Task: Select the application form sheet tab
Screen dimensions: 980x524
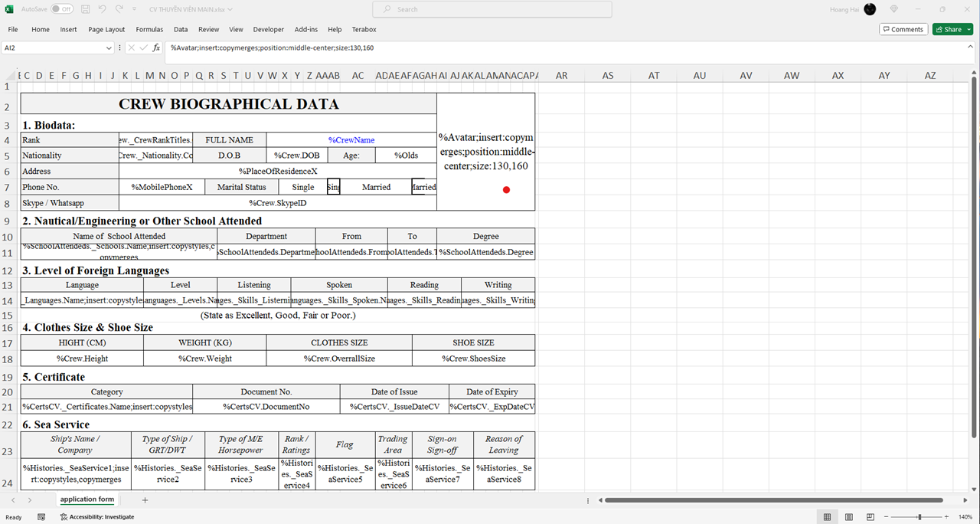Action: [x=87, y=499]
